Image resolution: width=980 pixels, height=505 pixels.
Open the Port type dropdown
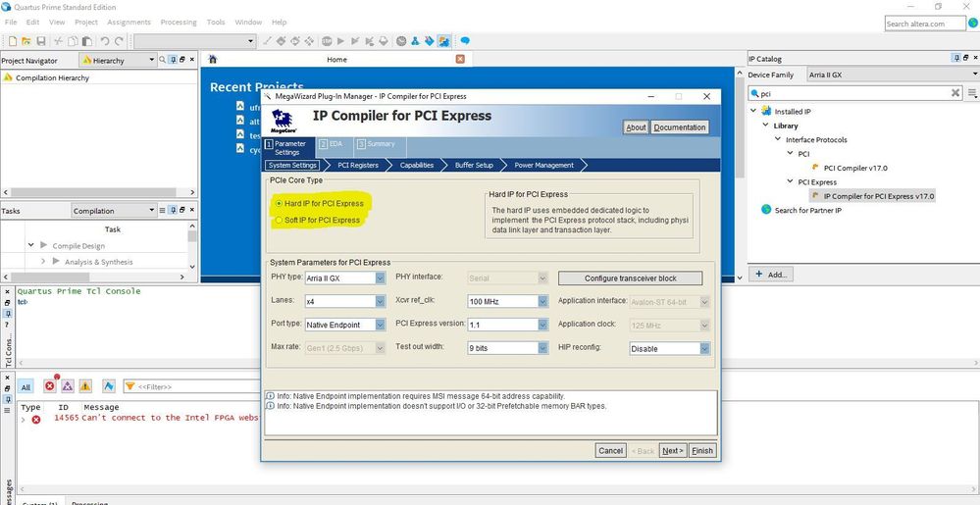point(345,325)
